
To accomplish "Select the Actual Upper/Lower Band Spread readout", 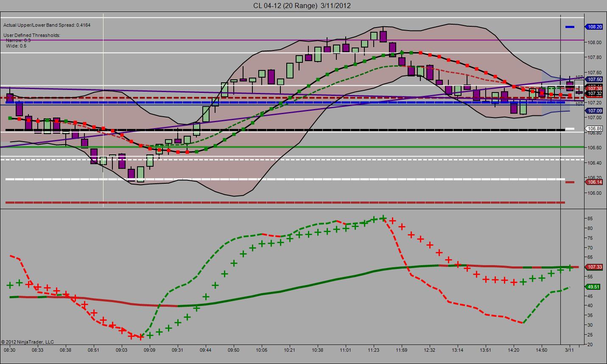I will 47,25.
